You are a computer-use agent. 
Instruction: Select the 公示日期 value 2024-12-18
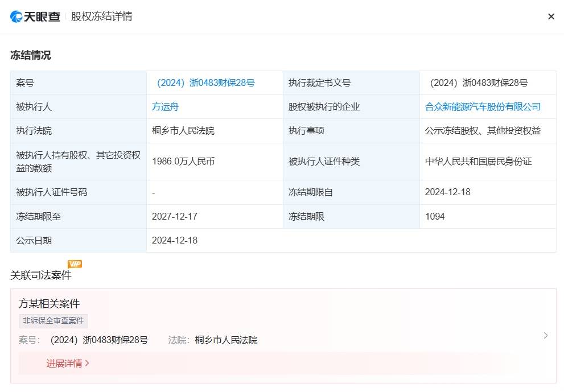click(175, 240)
